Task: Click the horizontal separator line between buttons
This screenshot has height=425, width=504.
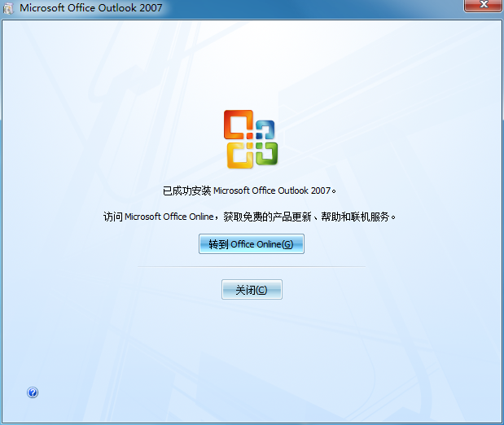Action: [251, 266]
